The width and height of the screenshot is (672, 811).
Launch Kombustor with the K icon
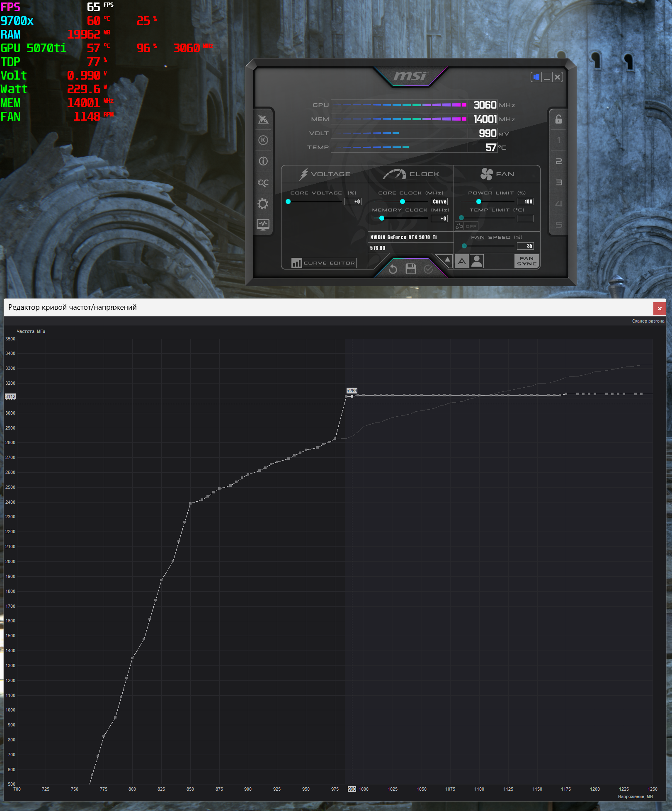point(263,140)
